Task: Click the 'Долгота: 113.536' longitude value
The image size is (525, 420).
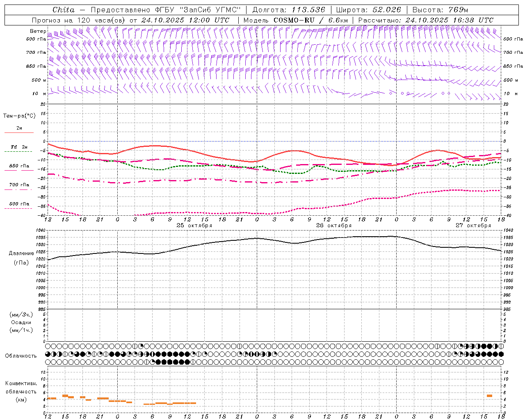Action: (x=289, y=10)
